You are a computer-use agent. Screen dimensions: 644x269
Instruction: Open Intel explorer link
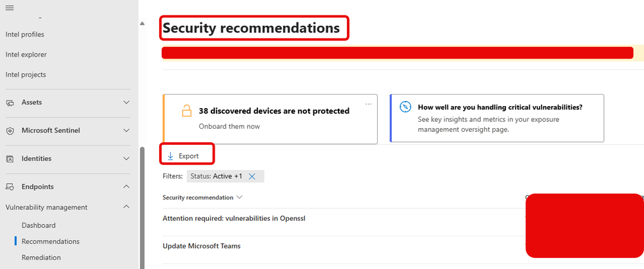pos(26,55)
